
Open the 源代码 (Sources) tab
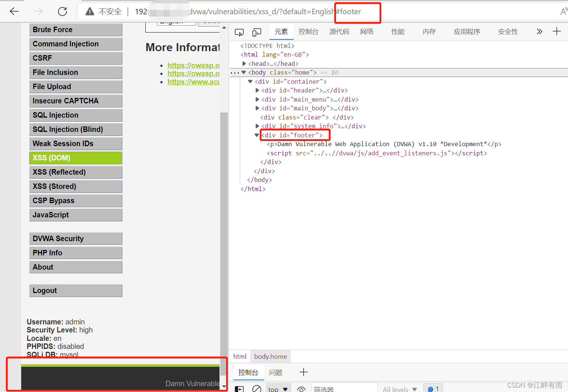(339, 32)
